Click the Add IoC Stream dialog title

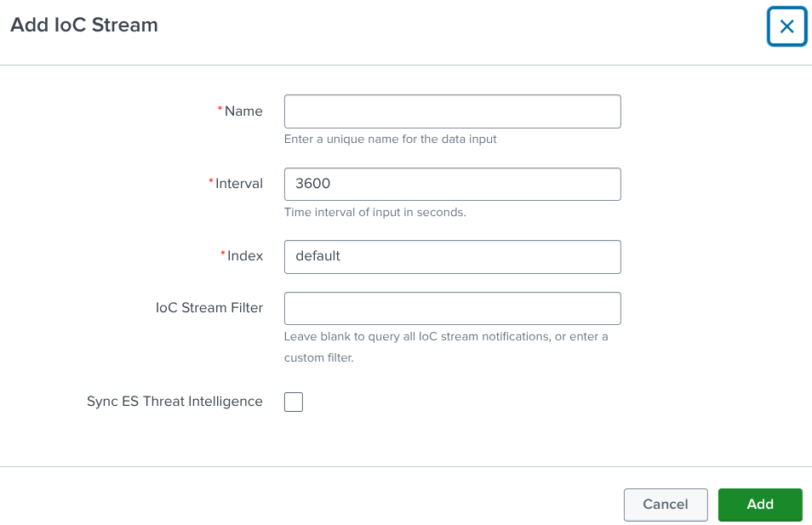[x=84, y=26]
